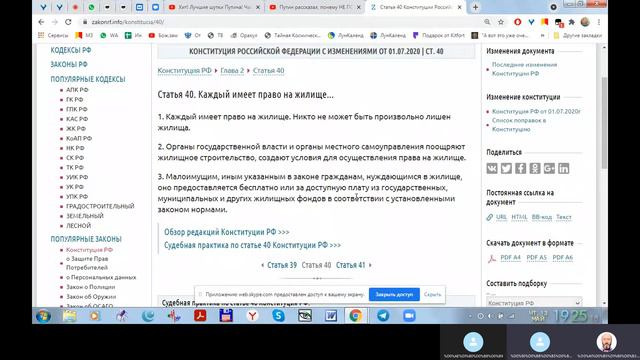Screen dimensions: 640x360
Task: Open the red Opera extension icon
Action: 518,22
